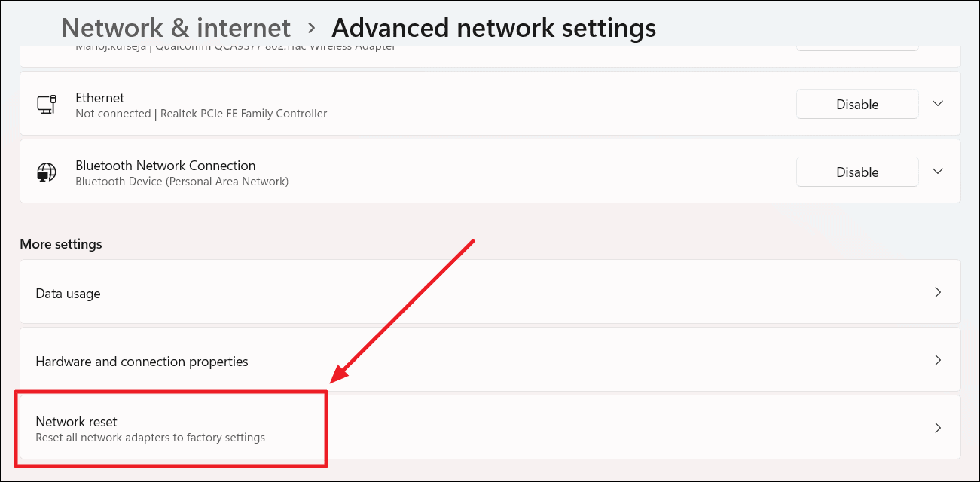
Task: Expand the Hardware and connection properties row
Action: click(937, 359)
